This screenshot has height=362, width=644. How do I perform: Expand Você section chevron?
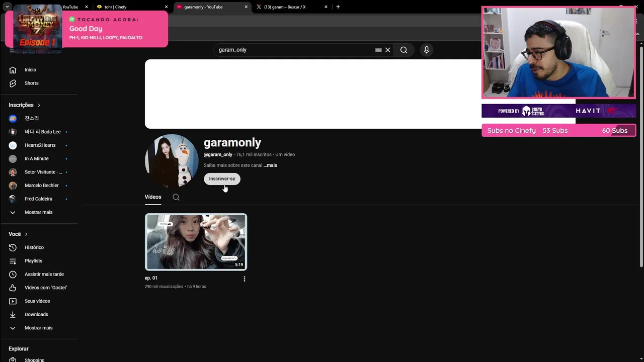tap(26, 234)
